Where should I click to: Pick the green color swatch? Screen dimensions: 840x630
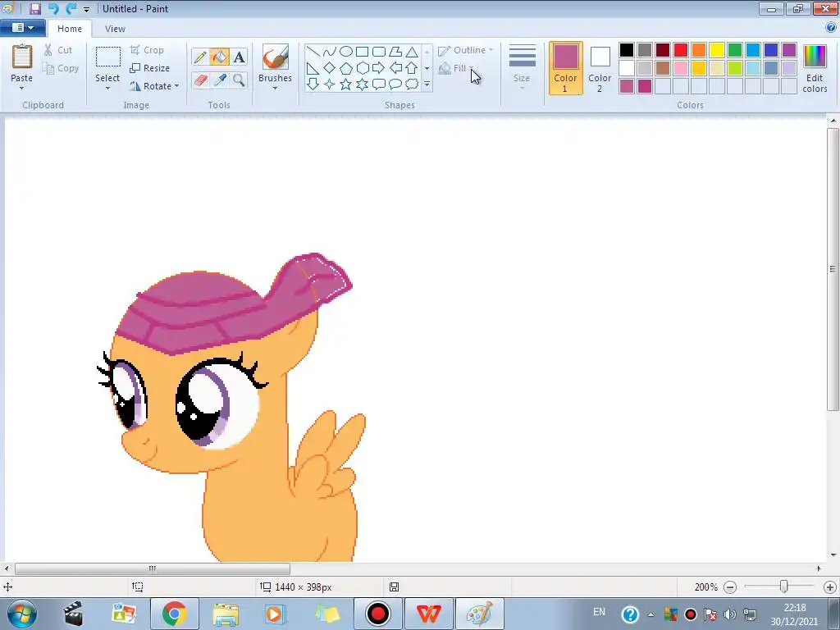click(x=734, y=50)
